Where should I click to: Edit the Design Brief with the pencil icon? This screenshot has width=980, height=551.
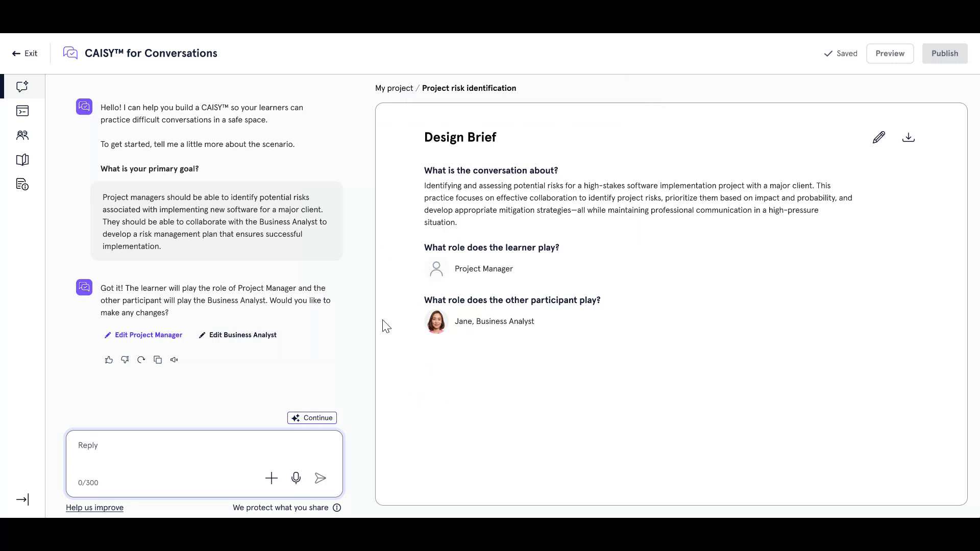coord(879,137)
